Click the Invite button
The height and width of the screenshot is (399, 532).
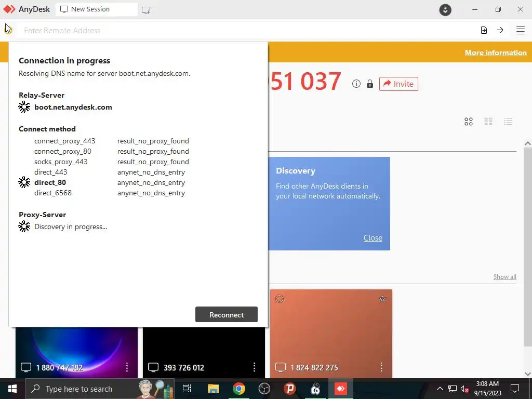pos(398,84)
